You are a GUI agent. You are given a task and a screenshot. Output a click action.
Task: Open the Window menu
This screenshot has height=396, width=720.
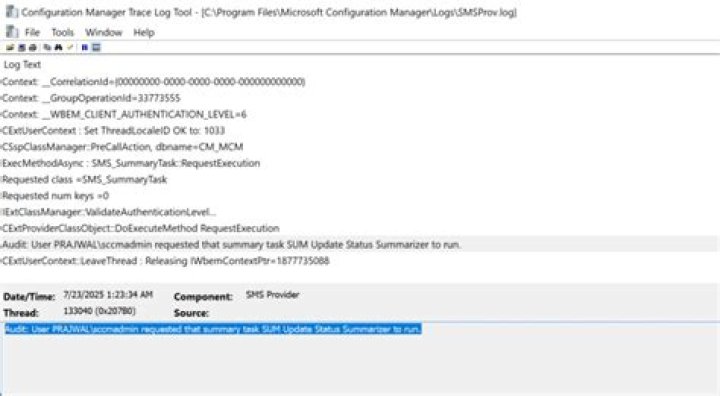coord(104,33)
